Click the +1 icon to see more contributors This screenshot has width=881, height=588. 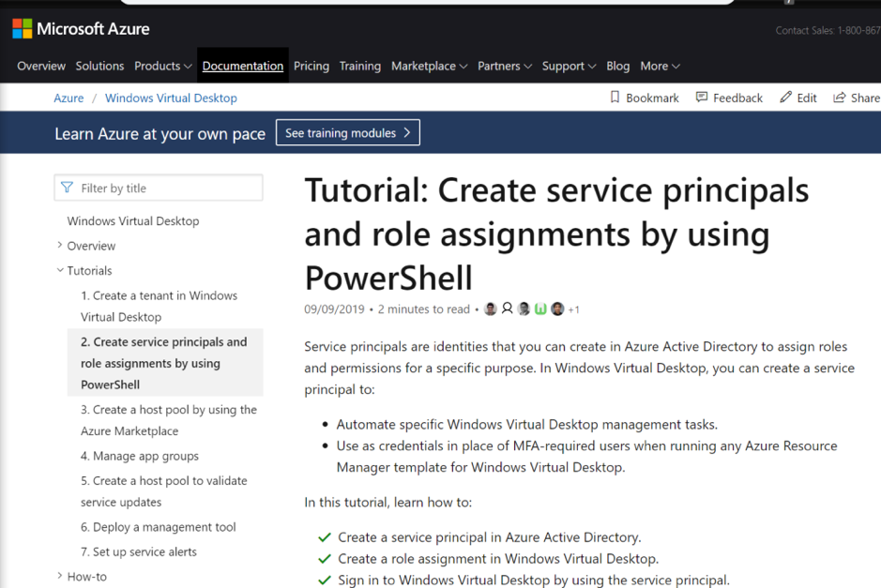(x=573, y=308)
